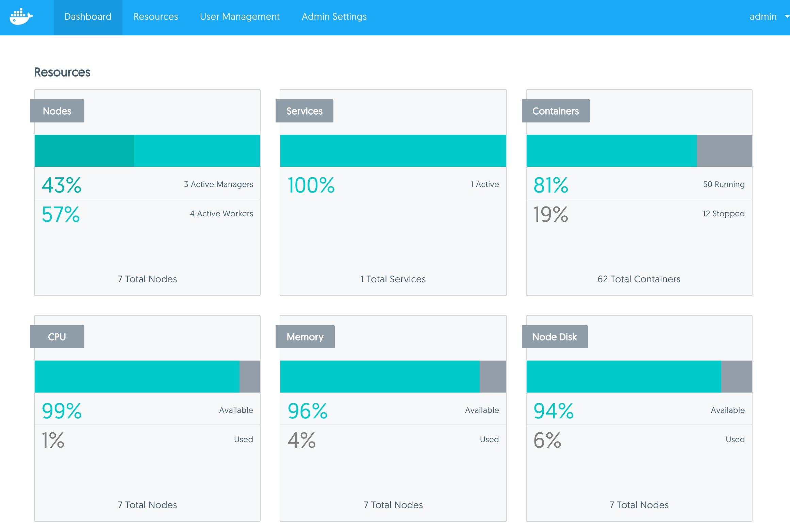Click the dark managers segment of Nodes bar
This screenshot has width=790, height=532.
tap(84, 151)
